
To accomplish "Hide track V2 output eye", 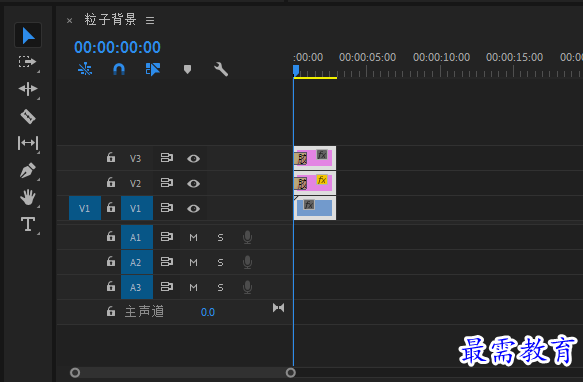I will click(x=193, y=184).
